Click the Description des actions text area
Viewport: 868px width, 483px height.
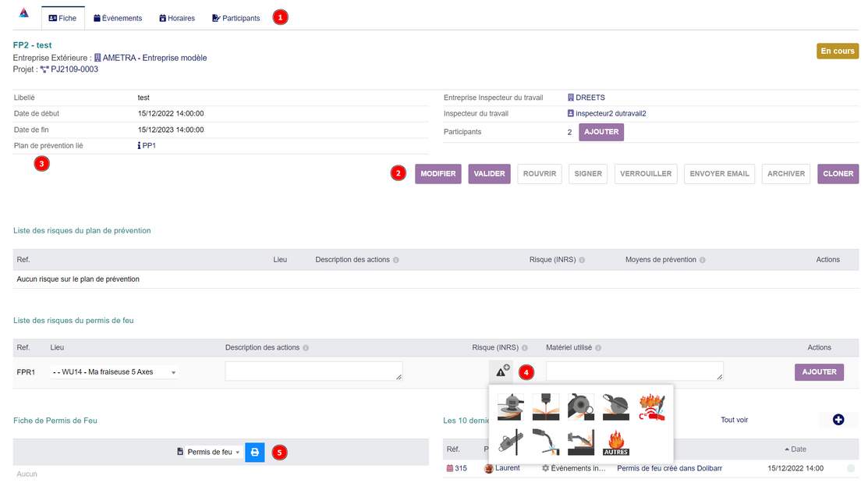tap(314, 371)
